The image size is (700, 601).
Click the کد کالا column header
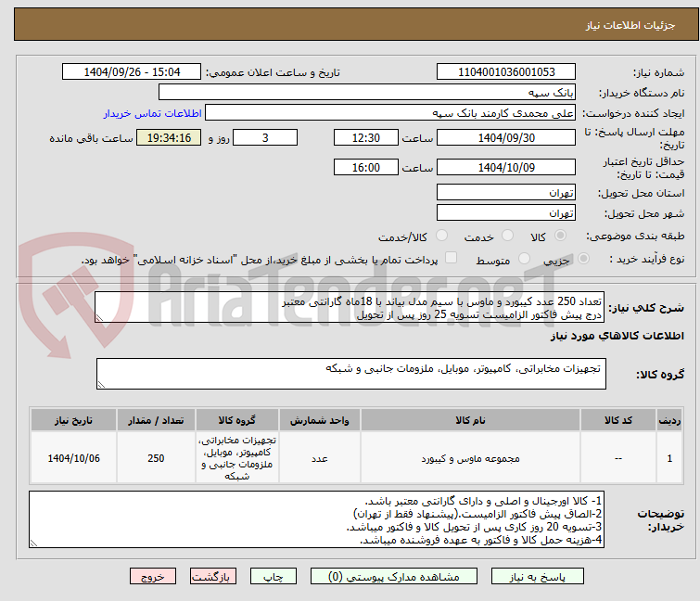617,420
